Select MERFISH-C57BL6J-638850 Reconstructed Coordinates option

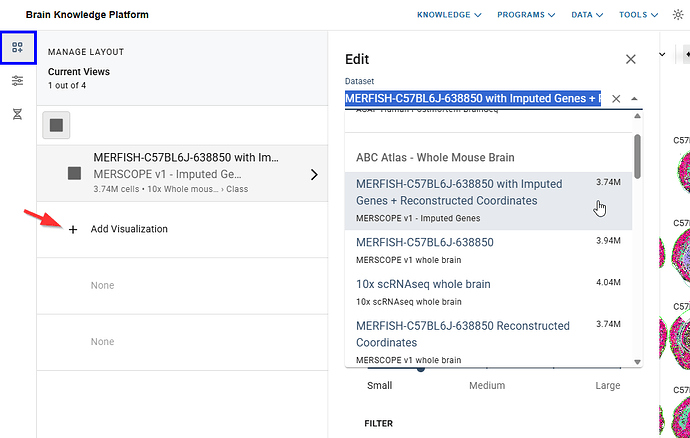click(x=462, y=333)
